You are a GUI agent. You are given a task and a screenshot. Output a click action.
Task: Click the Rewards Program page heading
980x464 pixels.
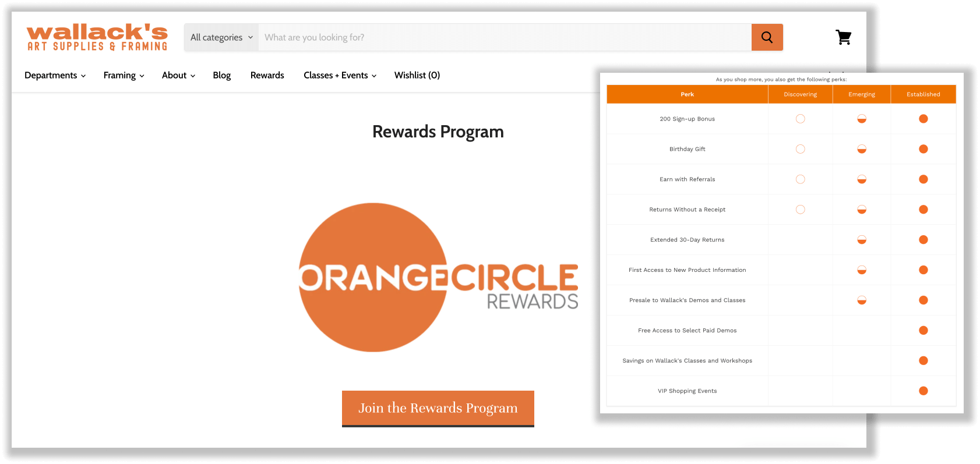tap(438, 132)
